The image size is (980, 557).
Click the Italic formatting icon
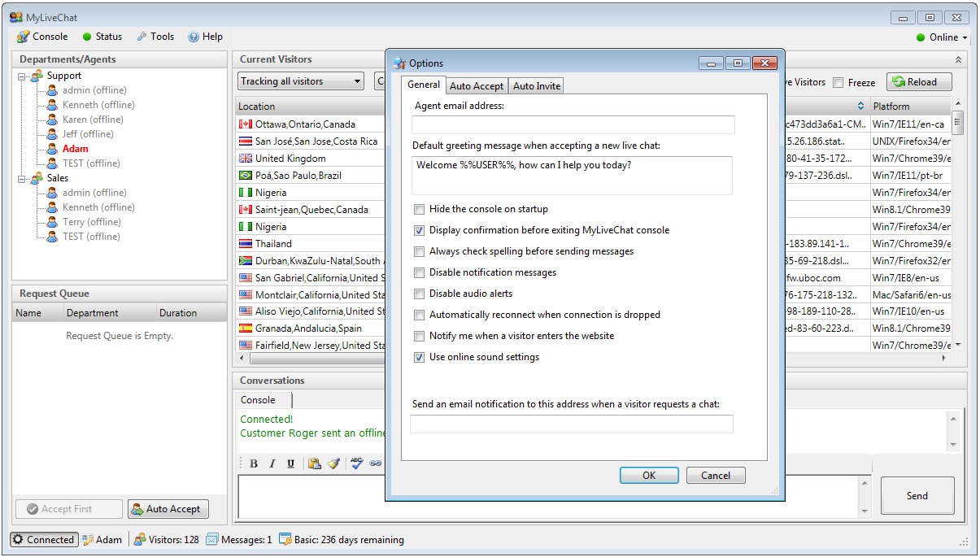tap(272, 463)
